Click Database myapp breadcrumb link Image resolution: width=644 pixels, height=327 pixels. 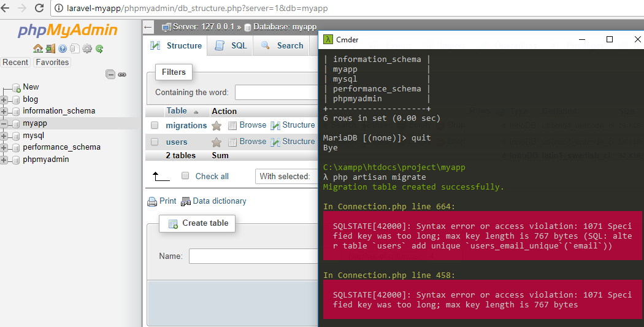click(x=285, y=27)
